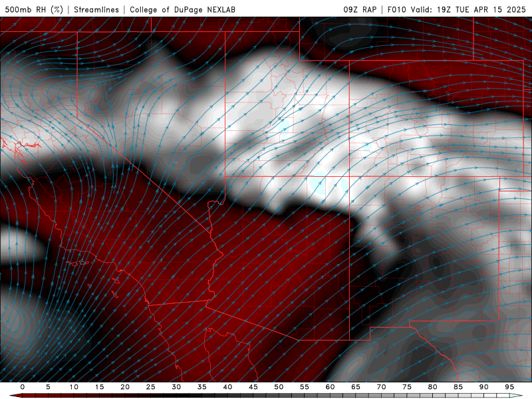532x399 pixels.
Task: Click the "25" colorbar scale label
Action: click(150, 387)
